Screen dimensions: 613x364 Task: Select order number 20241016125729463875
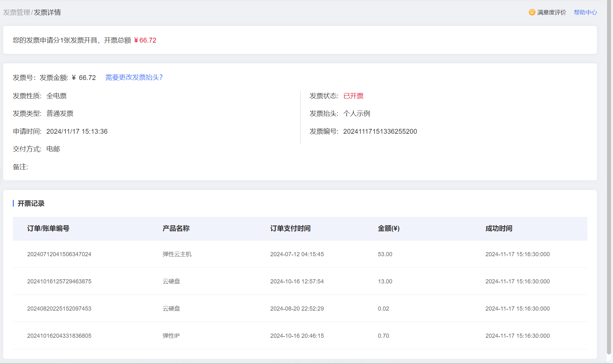click(x=59, y=281)
